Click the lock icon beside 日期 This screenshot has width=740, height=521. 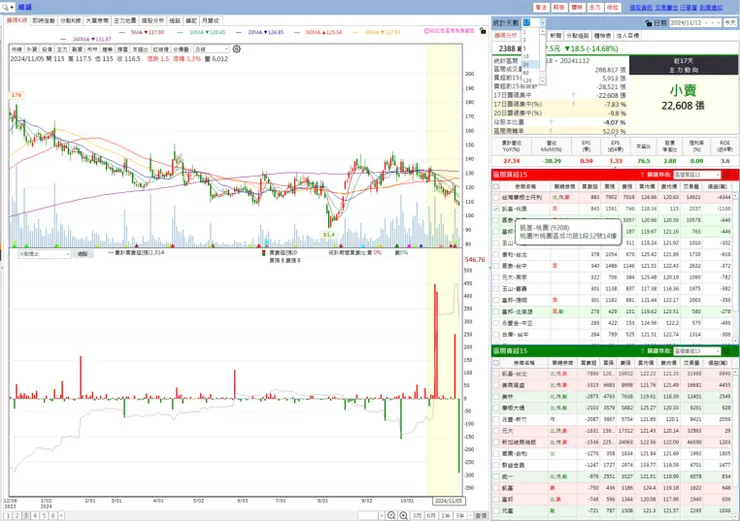tap(648, 23)
